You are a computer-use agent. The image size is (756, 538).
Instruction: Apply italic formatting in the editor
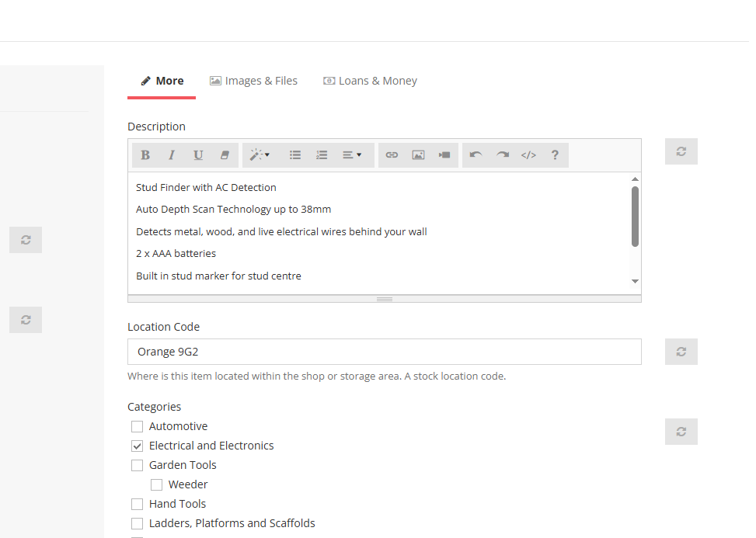172,155
